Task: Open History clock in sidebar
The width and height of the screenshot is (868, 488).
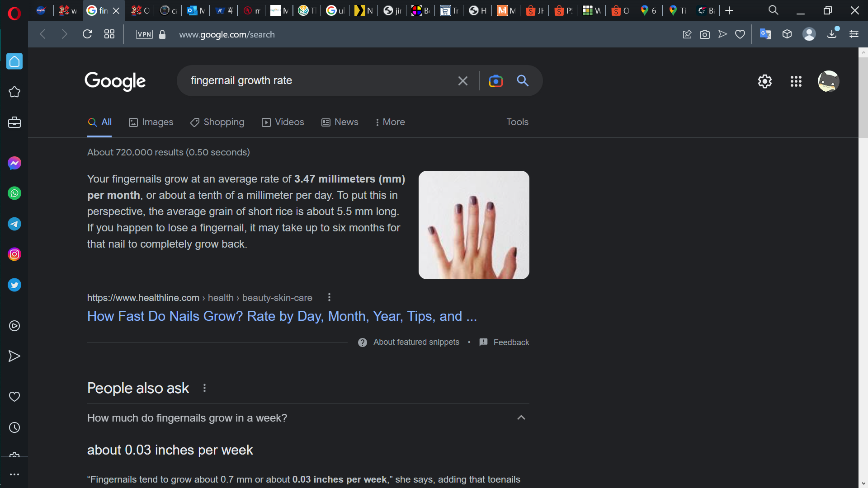Action: tap(14, 427)
